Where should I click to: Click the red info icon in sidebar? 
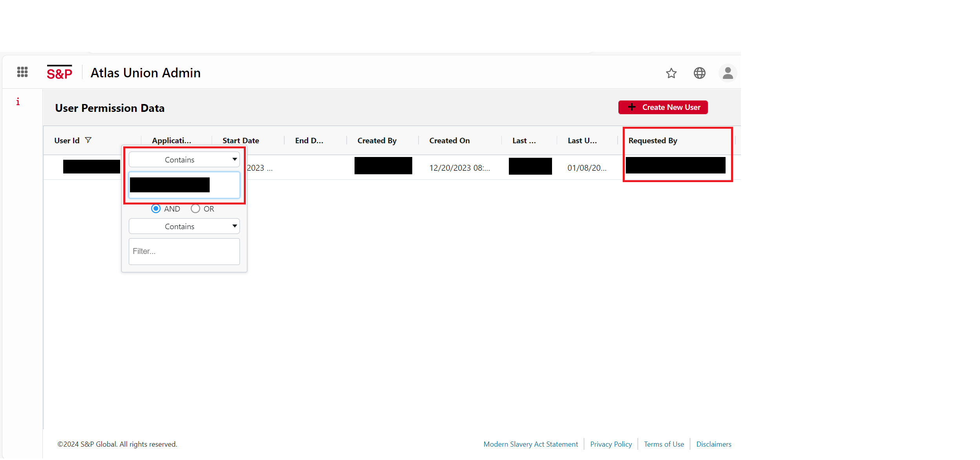[18, 102]
